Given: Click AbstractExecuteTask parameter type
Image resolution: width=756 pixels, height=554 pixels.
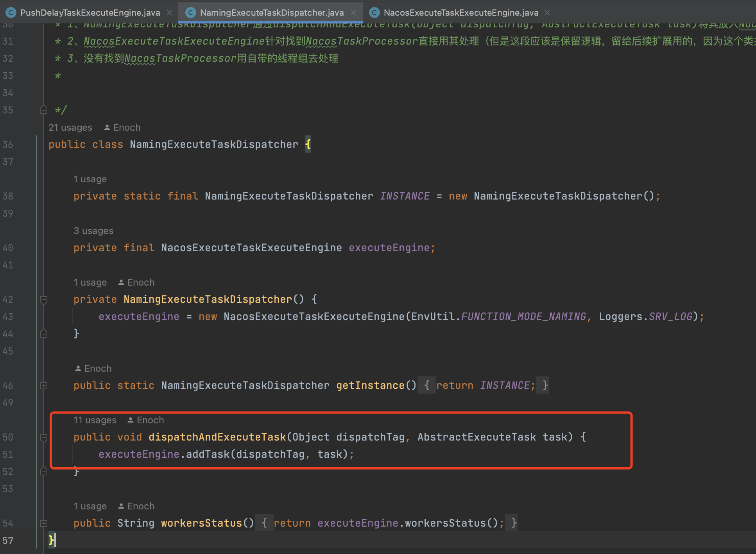Looking at the screenshot, I should tap(477, 437).
